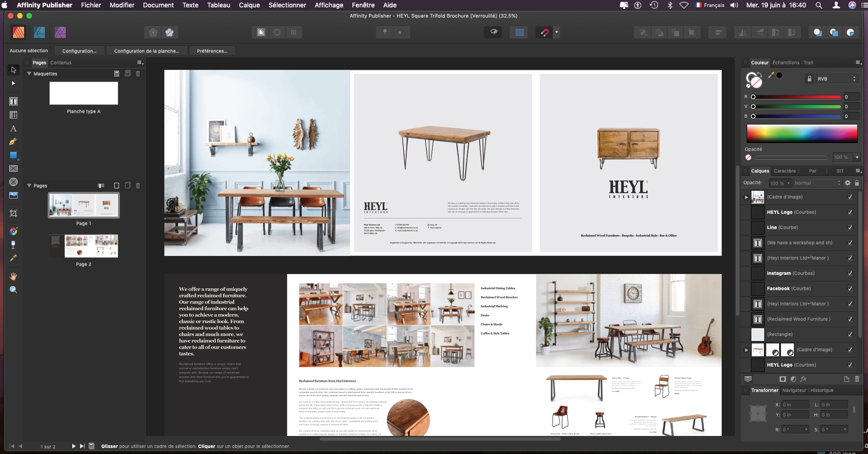Screen dimensions: 868x454
Task: Select the Zoom magnifier tool
Action: tap(13, 290)
